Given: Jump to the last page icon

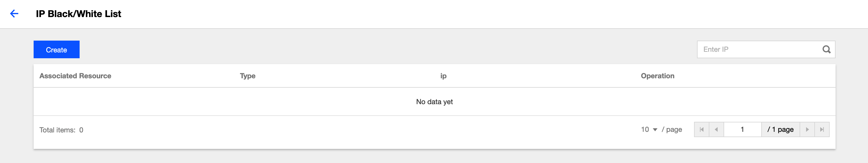Looking at the screenshot, I should click(822, 129).
